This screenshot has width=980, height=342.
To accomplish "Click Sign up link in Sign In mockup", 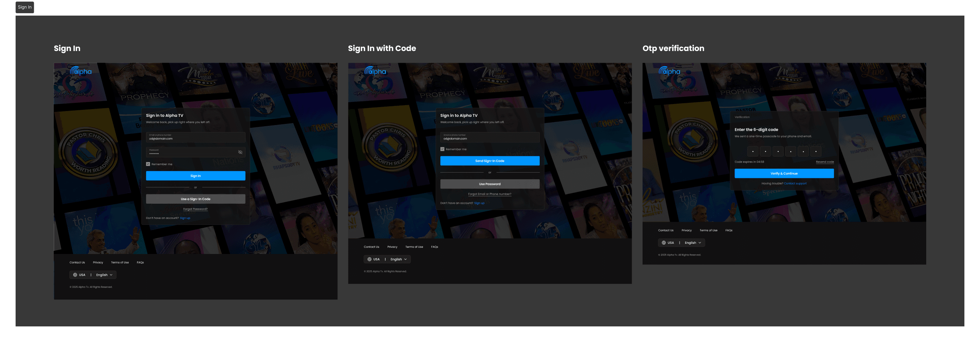I will tap(185, 218).
